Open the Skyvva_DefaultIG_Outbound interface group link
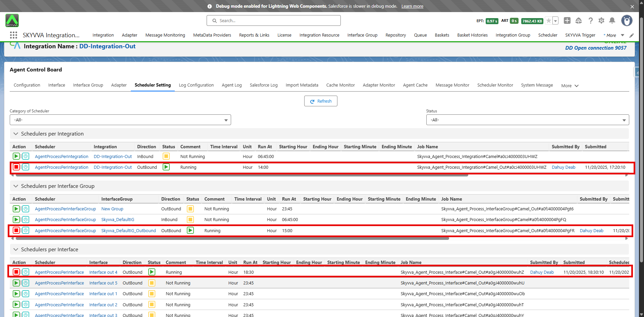This screenshot has height=317, width=644. click(x=128, y=231)
